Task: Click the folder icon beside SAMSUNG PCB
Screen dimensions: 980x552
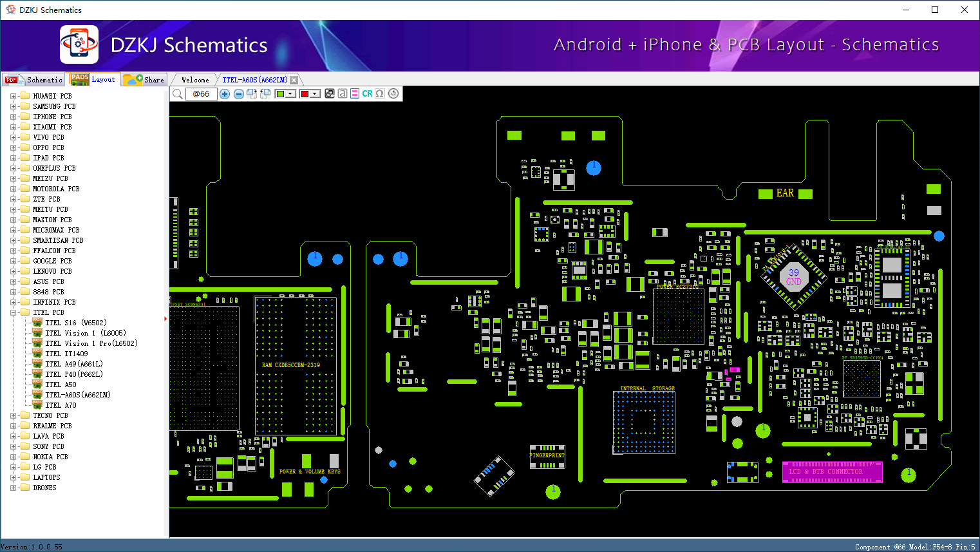Action: coord(25,106)
